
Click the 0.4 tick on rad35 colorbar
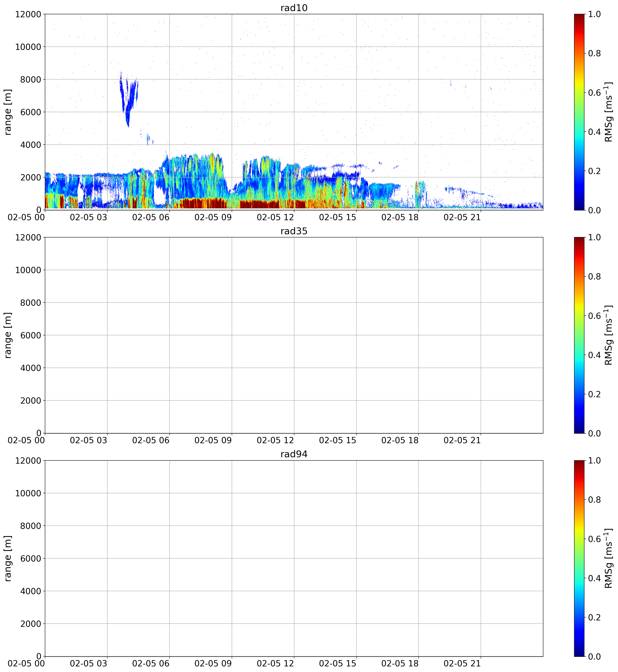pos(594,355)
